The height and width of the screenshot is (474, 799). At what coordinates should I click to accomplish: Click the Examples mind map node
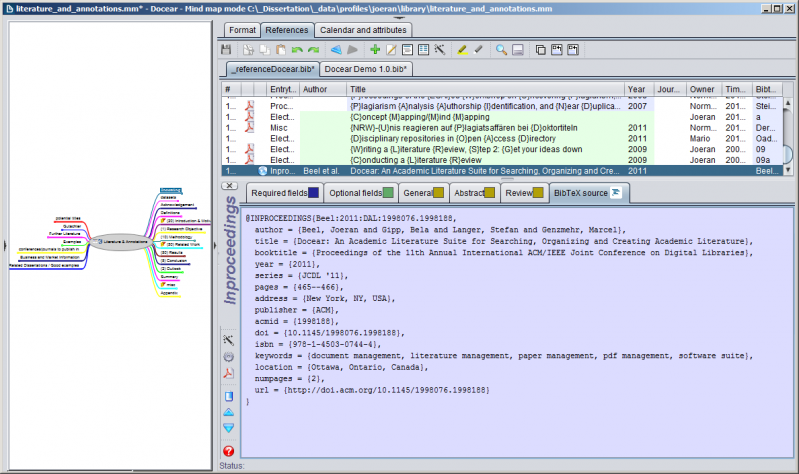click(x=72, y=242)
